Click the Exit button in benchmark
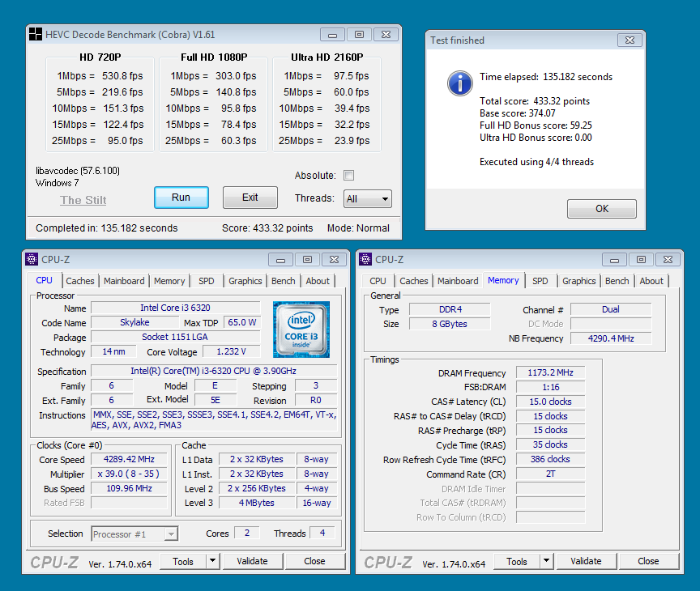The height and width of the screenshot is (591, 700). pyautogui.click(x=250, y=198)
